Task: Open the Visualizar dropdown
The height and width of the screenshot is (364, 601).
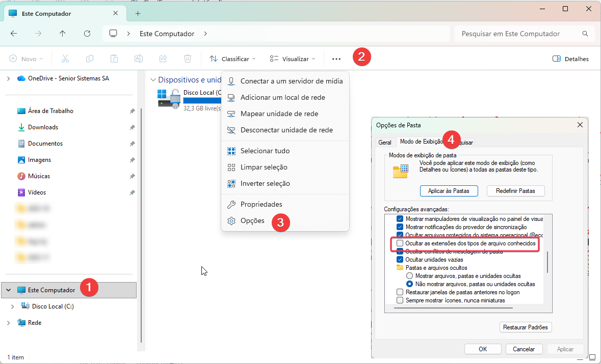Action: [293, 59]
